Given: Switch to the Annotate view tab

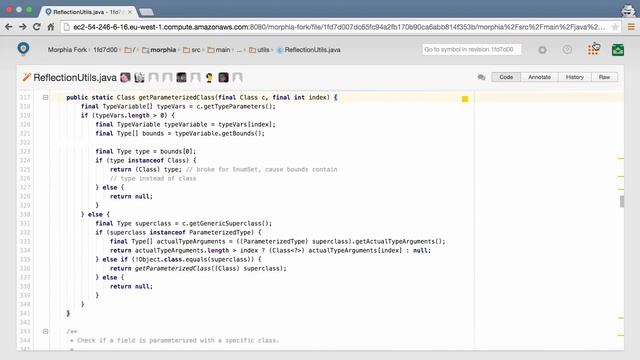Looking at the screenshot, I should 539,77.
